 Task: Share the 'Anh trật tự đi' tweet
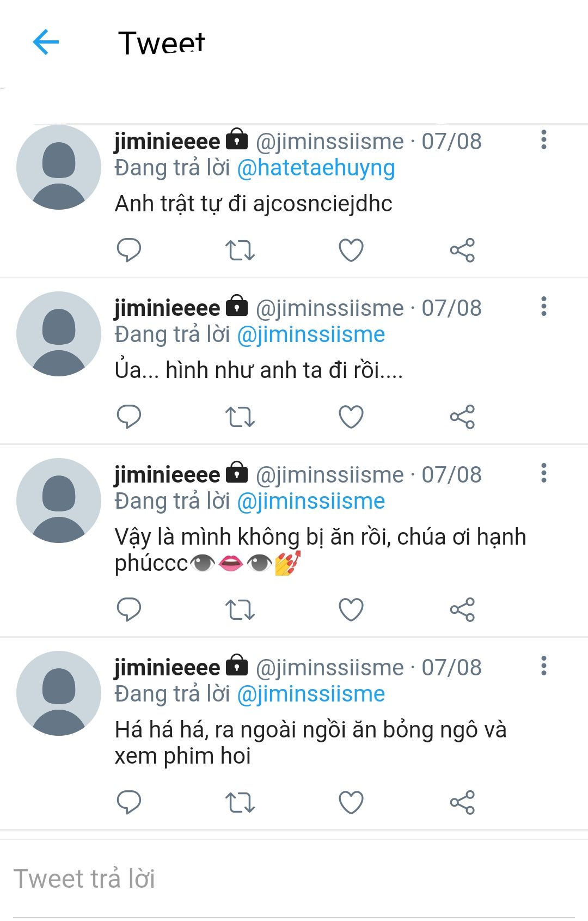pos(462,250)
